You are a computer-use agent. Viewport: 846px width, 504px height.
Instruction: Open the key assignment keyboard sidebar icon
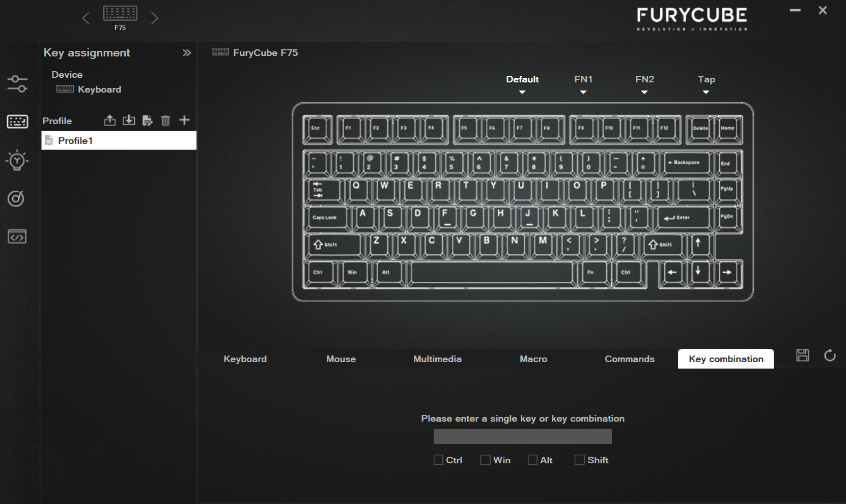pos(17,122)
